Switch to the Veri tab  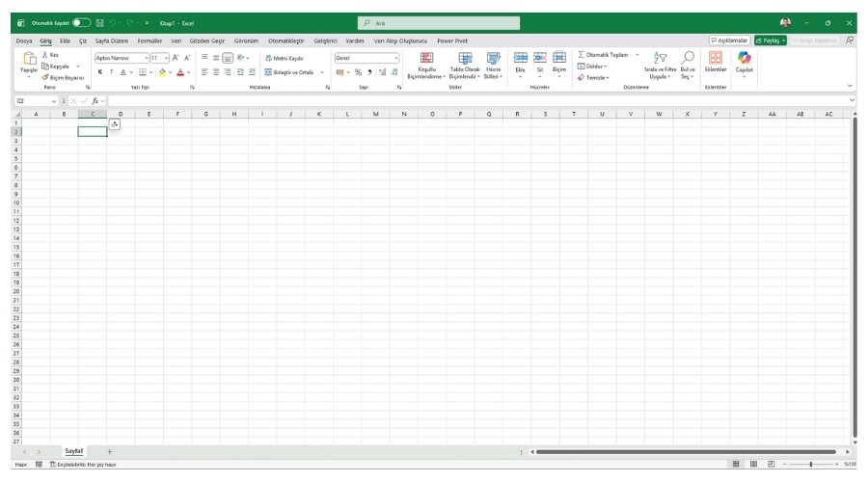click(176, 40)
